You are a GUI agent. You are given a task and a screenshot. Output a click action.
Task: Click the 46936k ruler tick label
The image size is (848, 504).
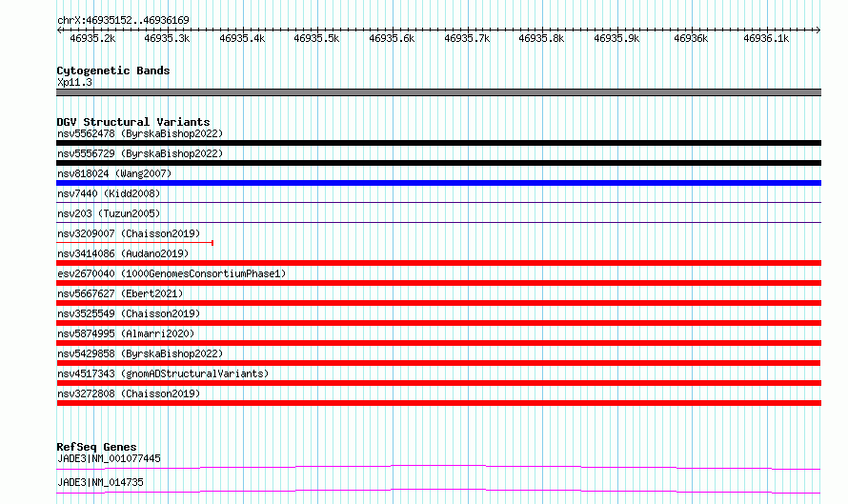pyautogui.click(x=691, y=38)
